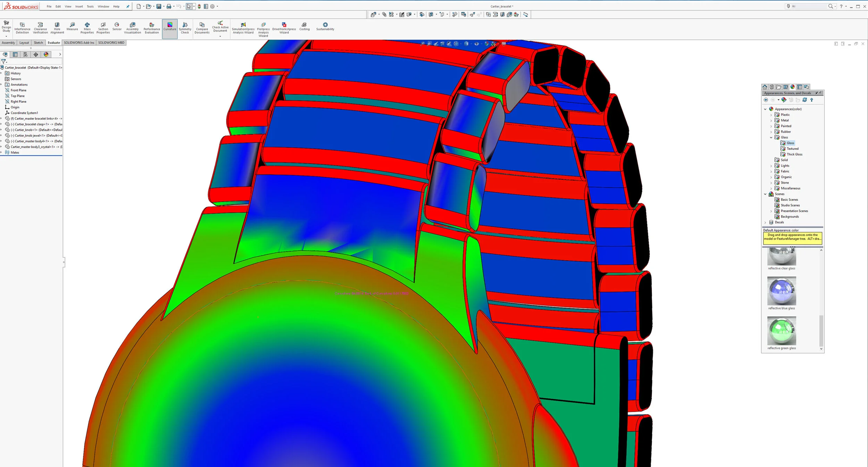Screen dimensions: 868x467
Task: Open the Compare Documents tool
Action: pos(202,28)
